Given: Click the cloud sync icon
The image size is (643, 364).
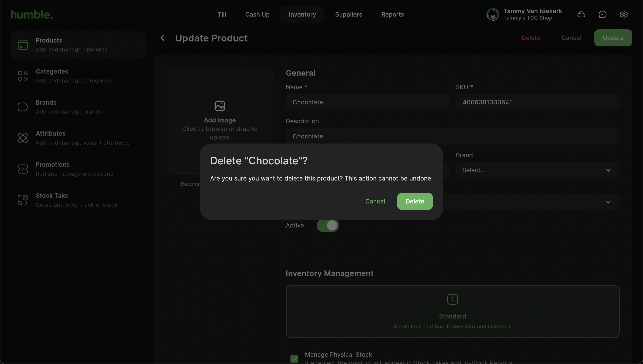Looking at the screenshot, I should pos(581,14).
